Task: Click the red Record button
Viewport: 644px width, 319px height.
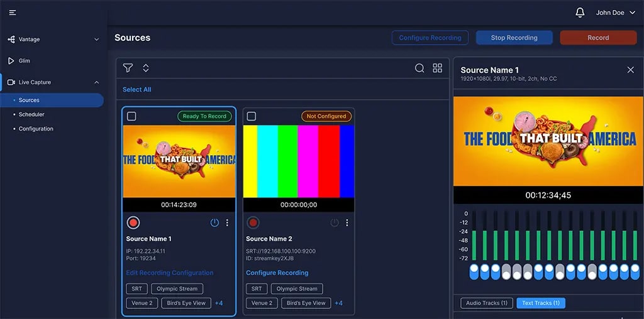Action: [x=599, y=38]
